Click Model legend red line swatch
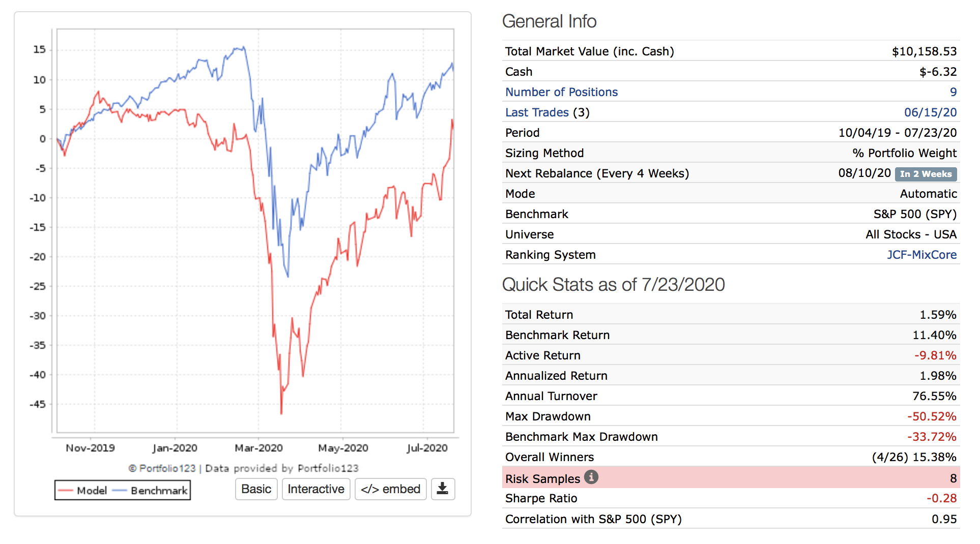 pyautogui.click(x=66, y=491)
